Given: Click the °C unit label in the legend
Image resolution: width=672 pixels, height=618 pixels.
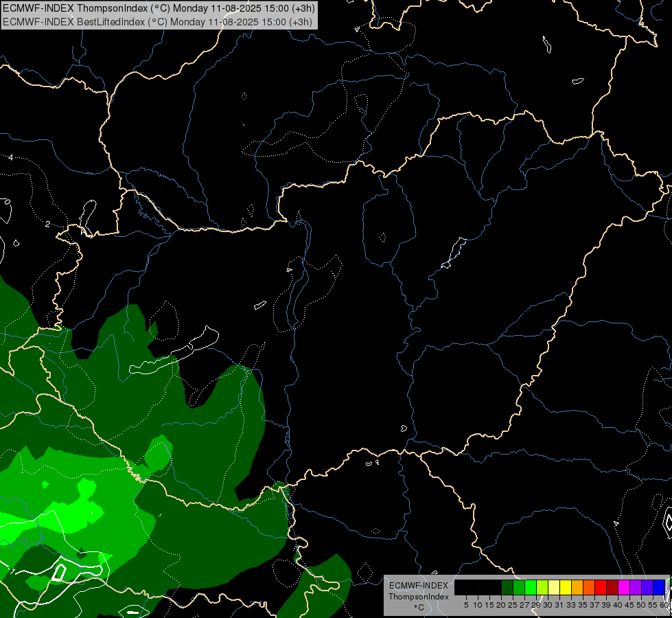Looking at the screenshot, I should [419, 607].
